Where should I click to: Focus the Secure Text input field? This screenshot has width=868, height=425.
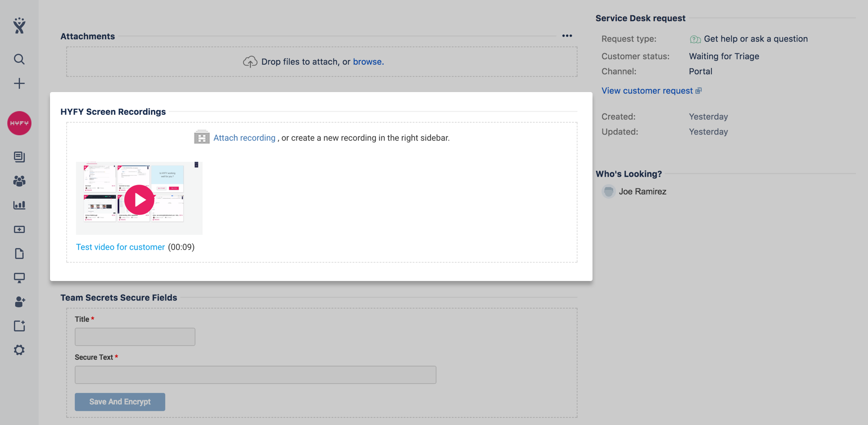click(255, 375)
